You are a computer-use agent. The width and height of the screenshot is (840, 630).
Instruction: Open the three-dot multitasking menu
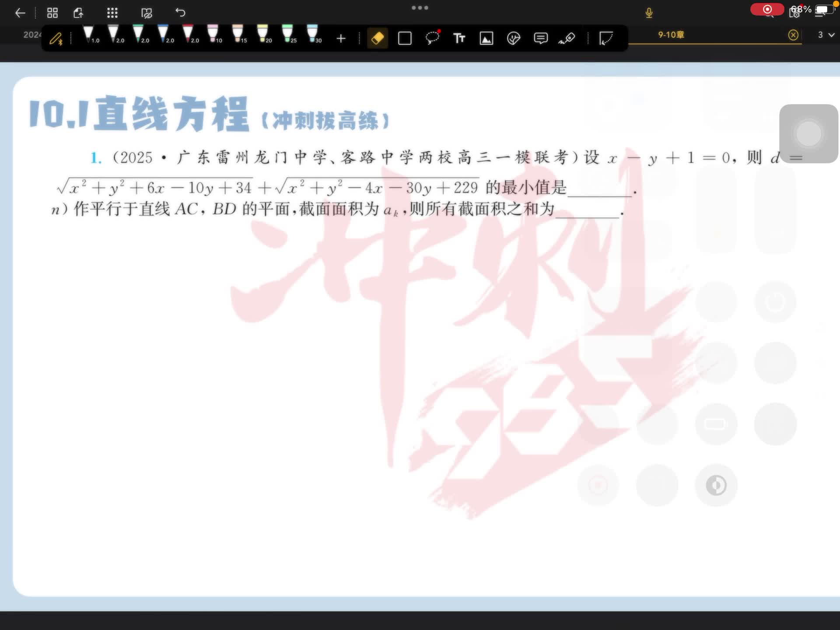pyautogui.click(x=420, y=7)
